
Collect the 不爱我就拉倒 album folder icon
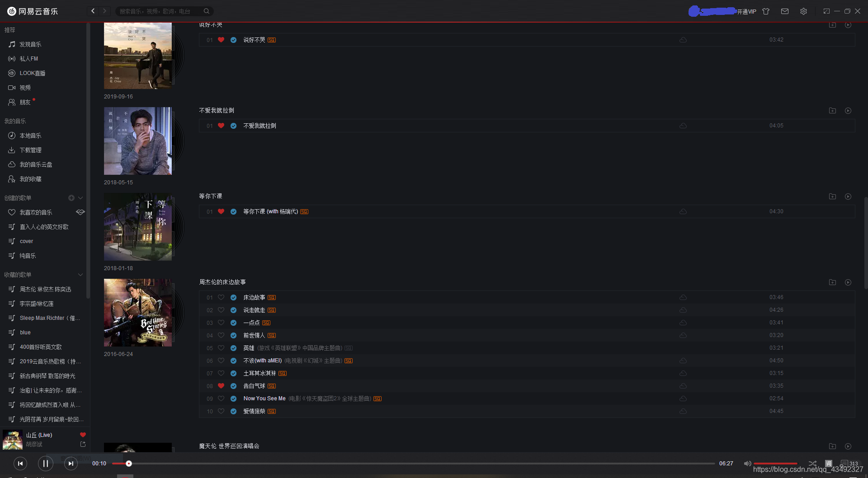click(x=832, y=111)
